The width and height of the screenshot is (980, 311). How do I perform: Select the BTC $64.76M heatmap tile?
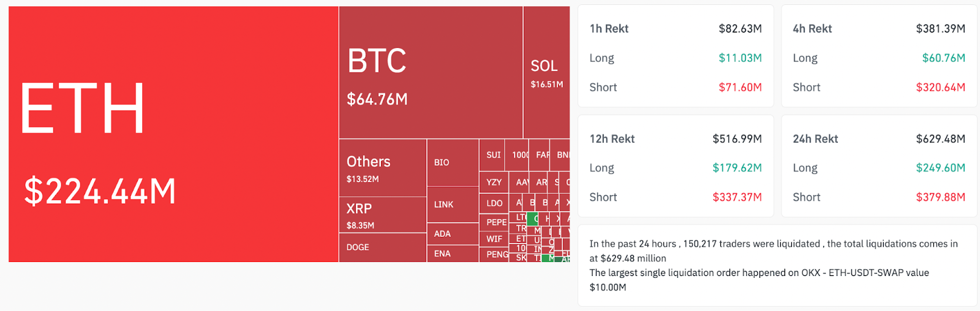(x=431, y=72)
